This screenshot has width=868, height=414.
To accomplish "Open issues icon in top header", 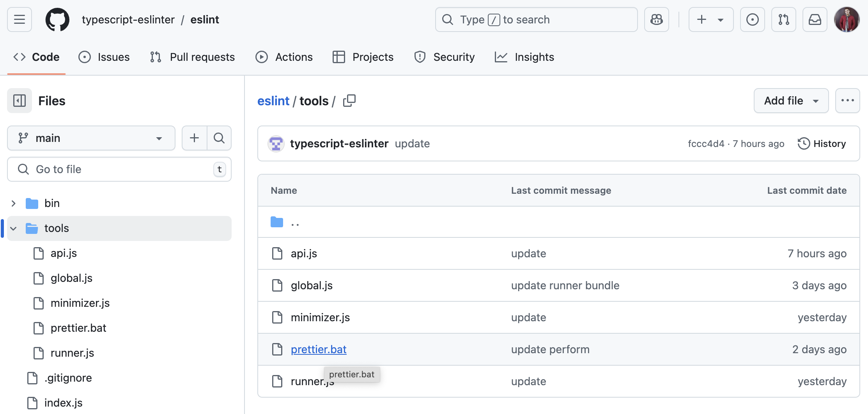I will [x=752, y=19].
